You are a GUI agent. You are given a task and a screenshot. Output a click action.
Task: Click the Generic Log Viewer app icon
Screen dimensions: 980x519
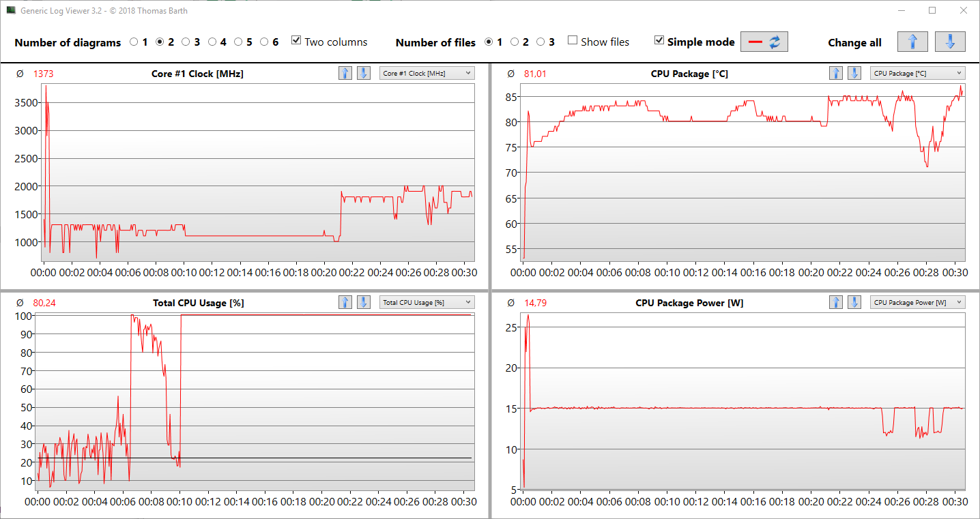point(11,10)
